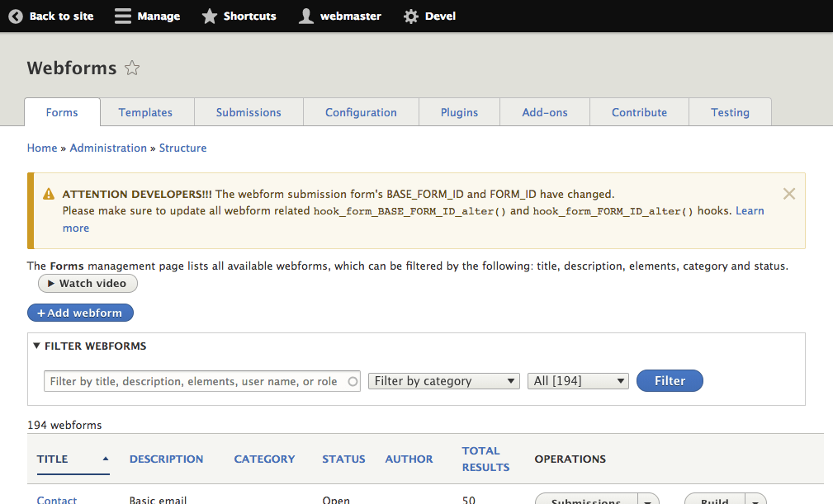The image size is (833, 504).
Task: Click the Back to site arrow icon
Action: 15,16
